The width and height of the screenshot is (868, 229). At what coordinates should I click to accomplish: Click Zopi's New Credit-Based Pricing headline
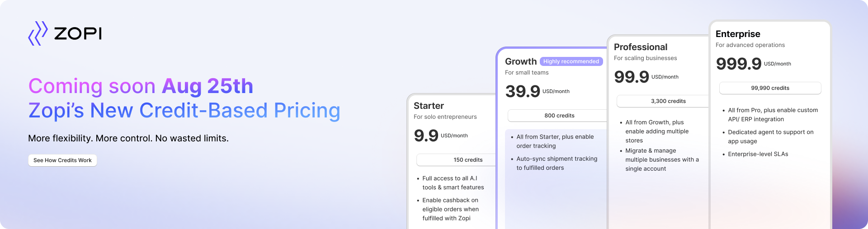coord(184,111)
